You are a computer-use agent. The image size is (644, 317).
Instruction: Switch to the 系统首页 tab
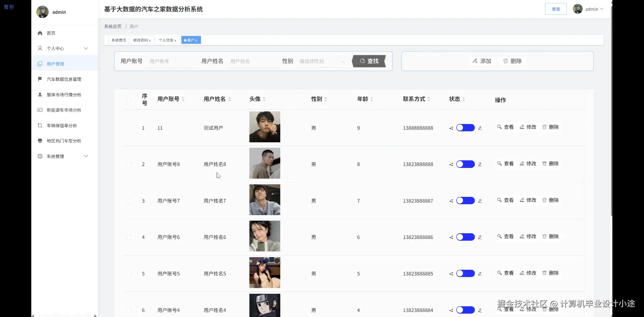[119, 40]
